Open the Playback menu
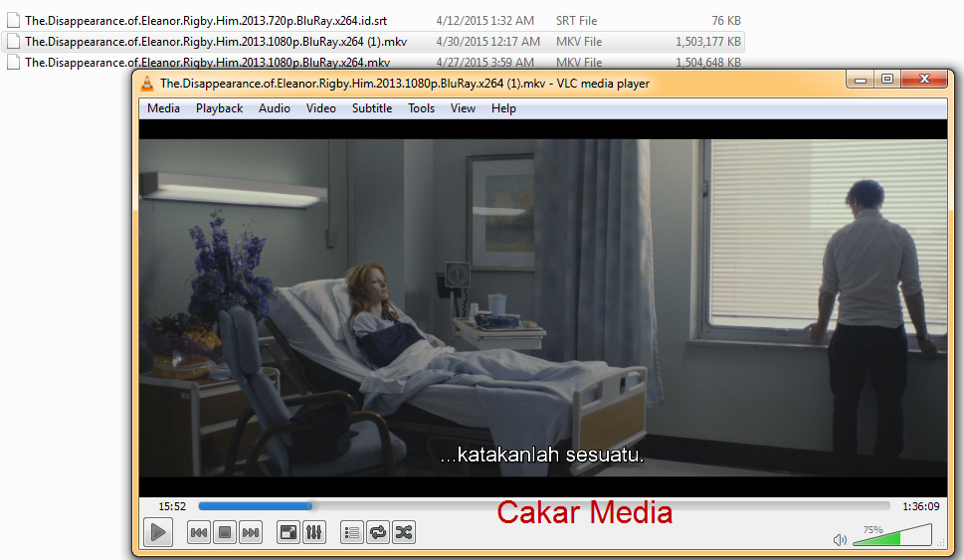Screen dimensions: 964x560 coord(220,108)
